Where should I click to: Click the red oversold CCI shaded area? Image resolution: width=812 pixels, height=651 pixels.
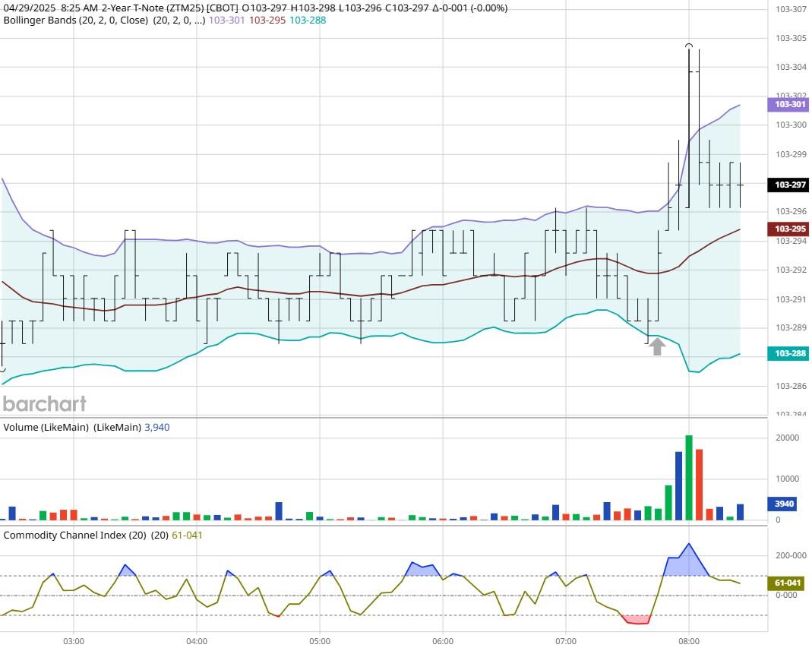[x=637, y=619]
